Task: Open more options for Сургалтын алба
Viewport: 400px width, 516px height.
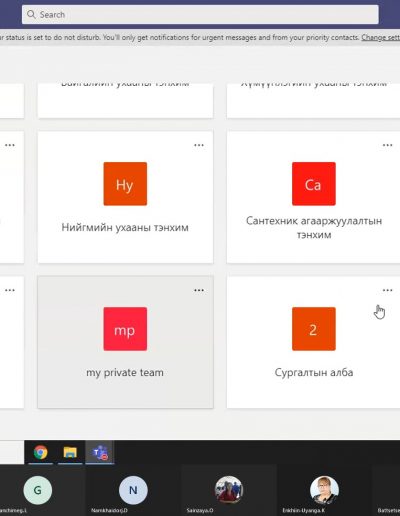Action: [x=387, y=290]
